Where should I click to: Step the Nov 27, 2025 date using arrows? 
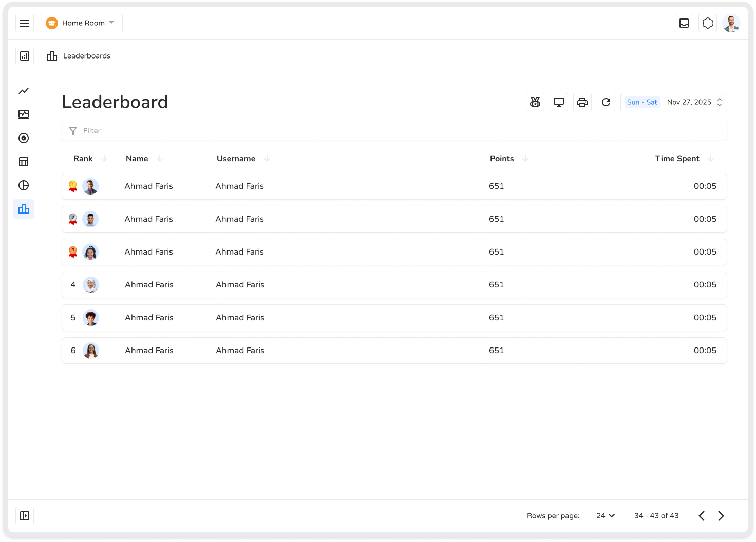(x=719, y=102)
